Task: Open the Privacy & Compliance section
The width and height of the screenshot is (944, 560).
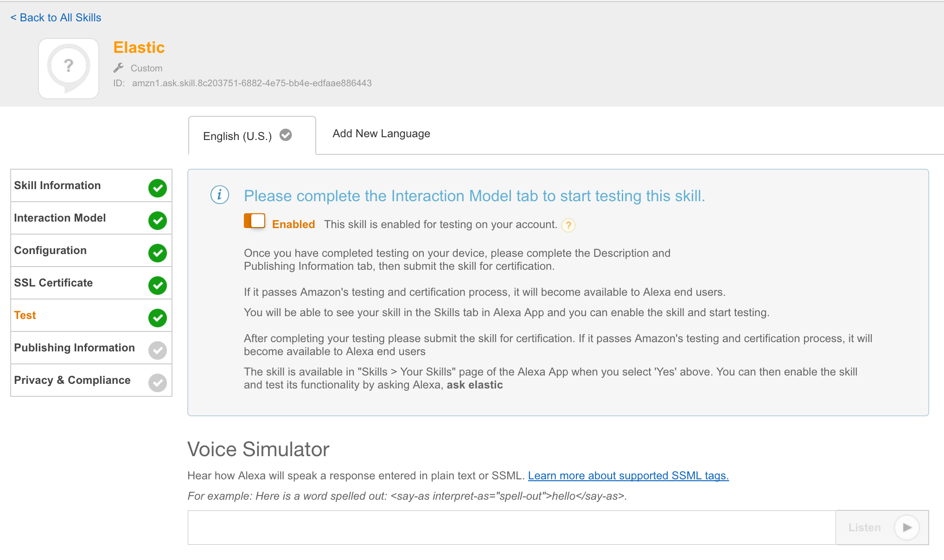Action: coord(72,380)
